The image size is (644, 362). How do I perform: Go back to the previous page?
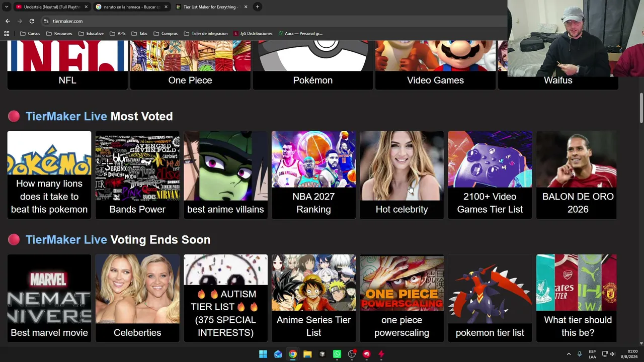tap(8, 21)
